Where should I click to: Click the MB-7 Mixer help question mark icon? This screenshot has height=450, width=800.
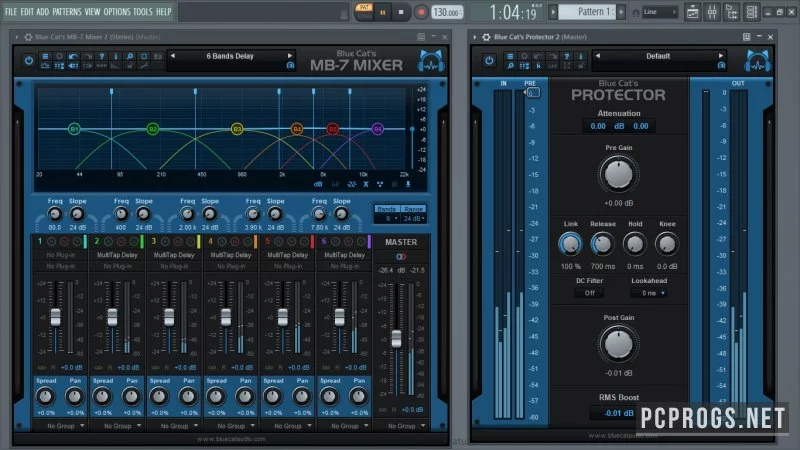[x=102, y=56]
